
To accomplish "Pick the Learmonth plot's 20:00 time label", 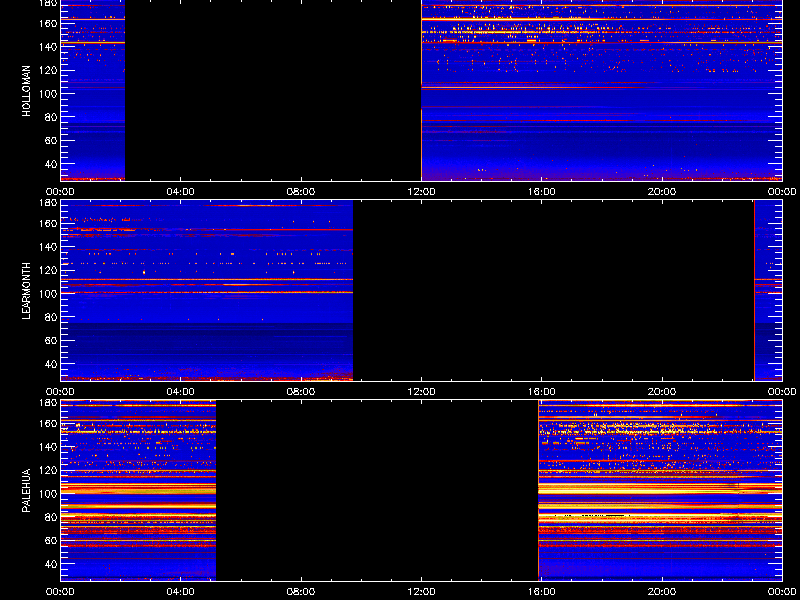I will pyautogui.click(x=662, y=392).
